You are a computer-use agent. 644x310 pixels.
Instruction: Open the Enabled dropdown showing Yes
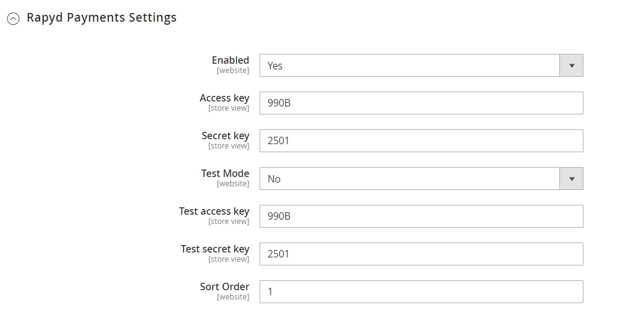(409, 66)
